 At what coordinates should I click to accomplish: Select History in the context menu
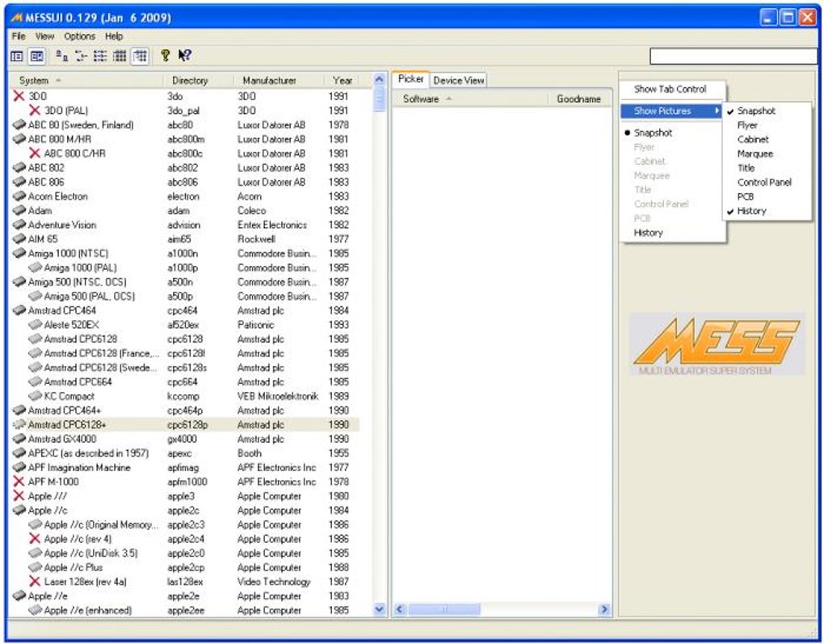(672, 233)
